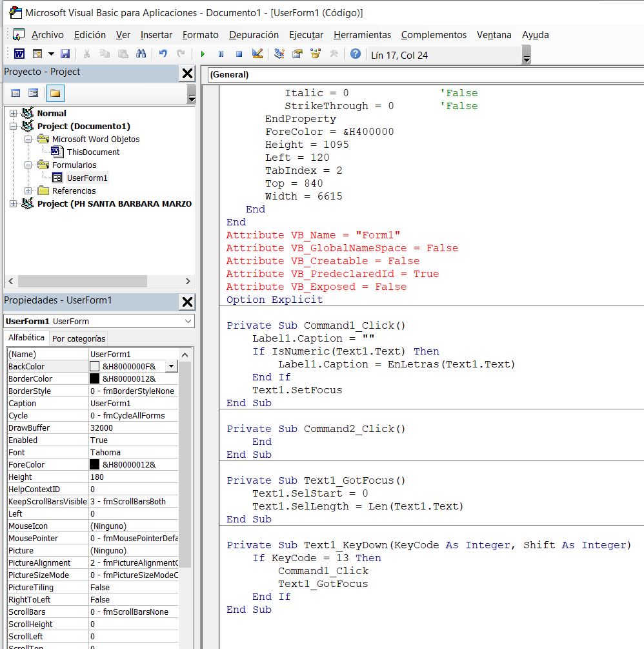Open the Herramientas menu

coord(362,35)
